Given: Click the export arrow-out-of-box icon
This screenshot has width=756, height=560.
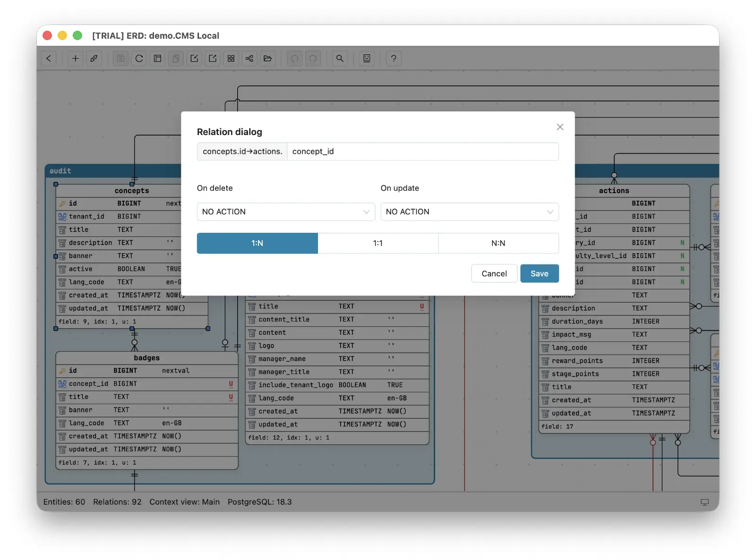Looking at the screenshot, I should point(213,59).
